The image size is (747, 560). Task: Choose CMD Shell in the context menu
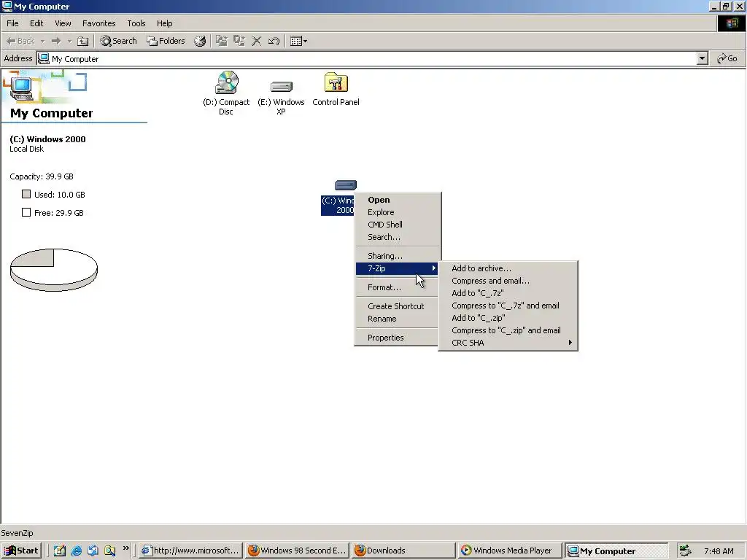coord(398,225)
